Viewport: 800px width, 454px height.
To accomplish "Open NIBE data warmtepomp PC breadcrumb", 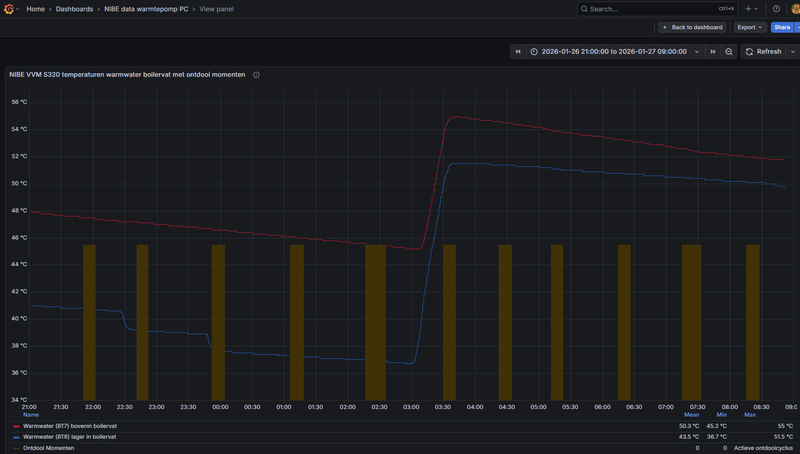I will (146, 9).
